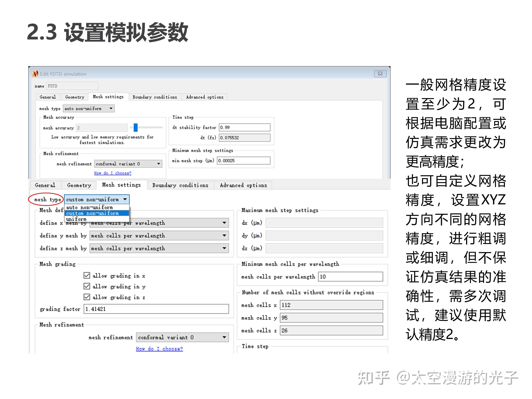Toggle allow grading in x checkbox
532x399 pixels.
point(87,275)
